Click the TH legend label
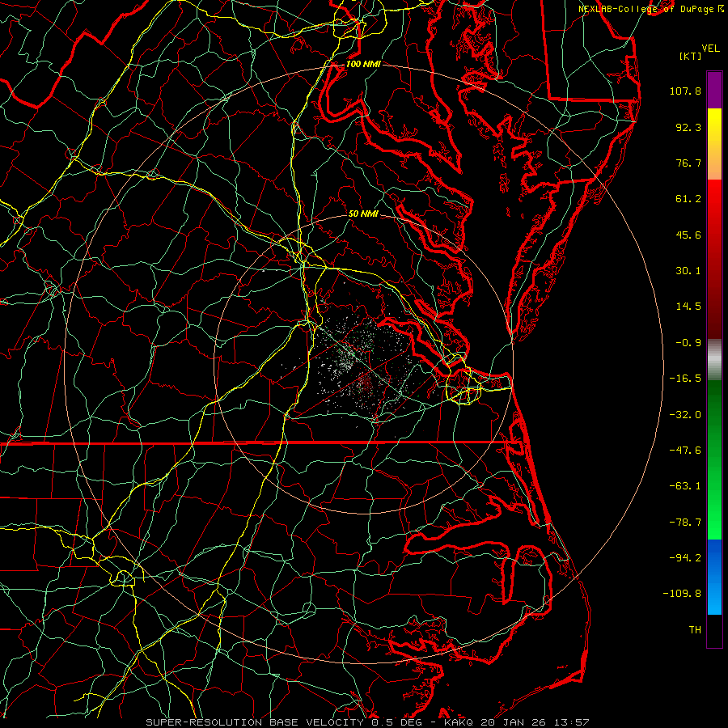Screen dimensions: 728x728 pyautogui.click(x=695, y=630)
